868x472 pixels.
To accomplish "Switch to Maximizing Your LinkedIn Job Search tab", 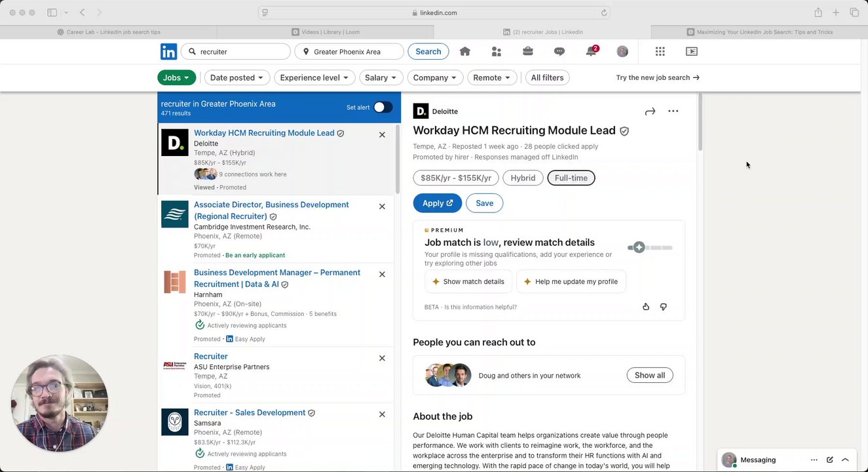I will pos(759,31).
